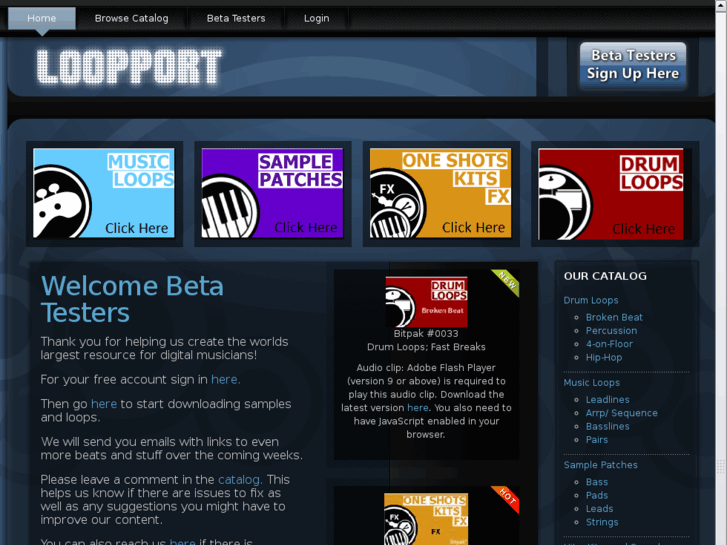Click the NEW corner ribbon on Bitpak #0033
Image resolution: width=727 pixels, height=545 pixels.
pos(506,282)
